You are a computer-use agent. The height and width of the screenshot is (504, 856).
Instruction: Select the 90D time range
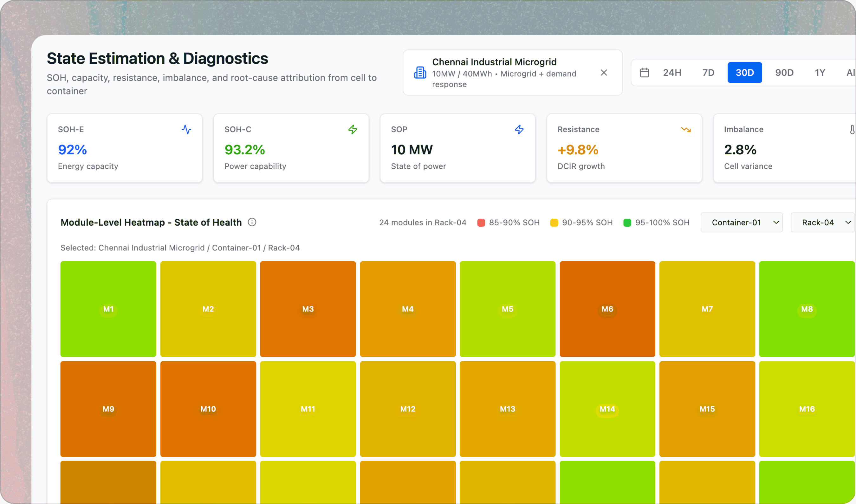pos(784,72)
